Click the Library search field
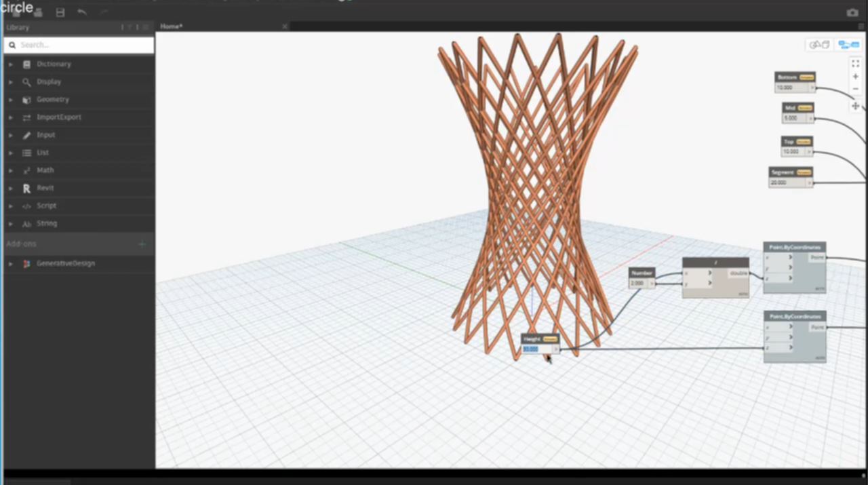The width and height of the screenshot is (868, 485). pos(81,45)
